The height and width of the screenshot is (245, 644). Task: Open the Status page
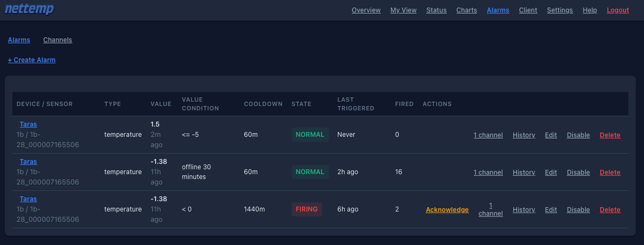[x=436, y=10]
